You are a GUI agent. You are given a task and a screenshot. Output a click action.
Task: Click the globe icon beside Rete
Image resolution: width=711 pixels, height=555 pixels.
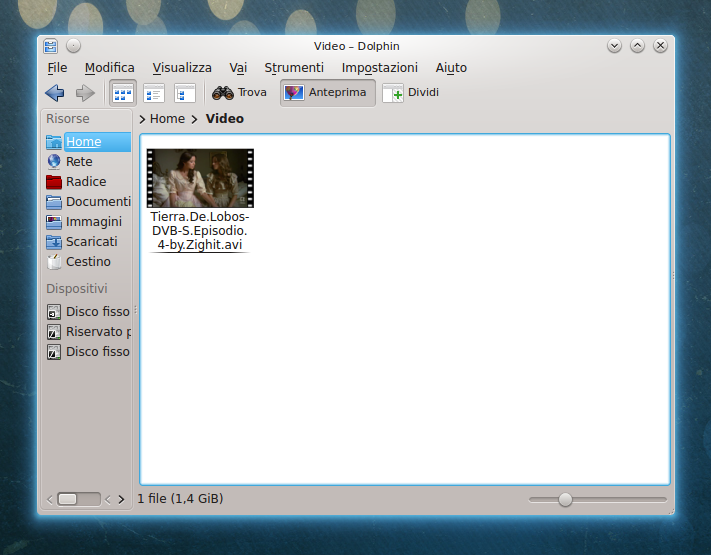click(x=54, y=161)
